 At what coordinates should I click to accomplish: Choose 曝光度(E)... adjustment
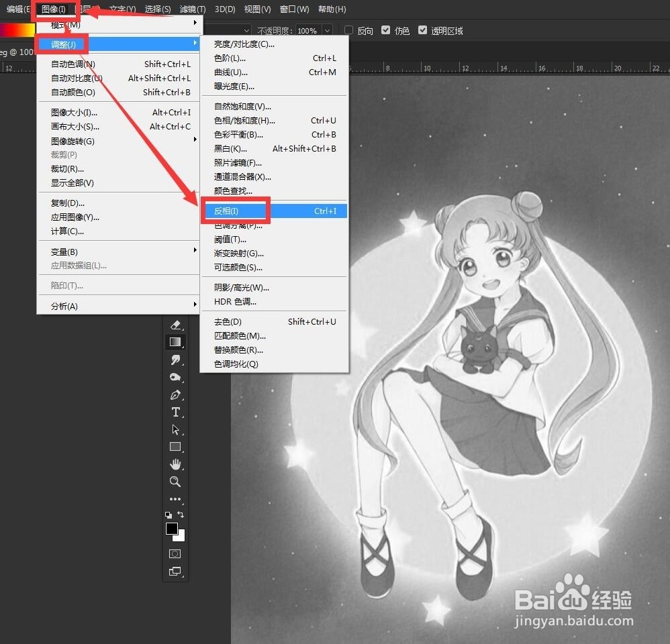(275, 87)
